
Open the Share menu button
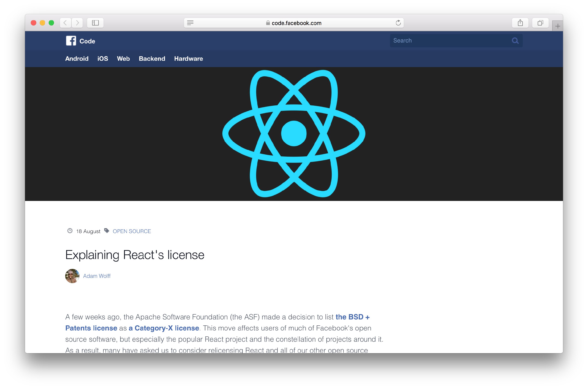[520, 23]
